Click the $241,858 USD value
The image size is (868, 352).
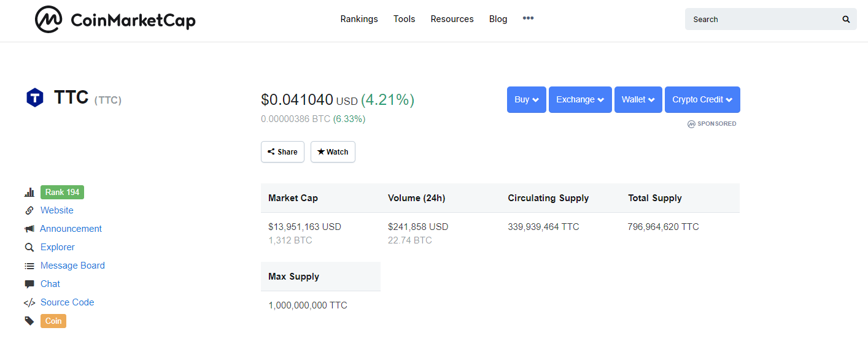418,227
